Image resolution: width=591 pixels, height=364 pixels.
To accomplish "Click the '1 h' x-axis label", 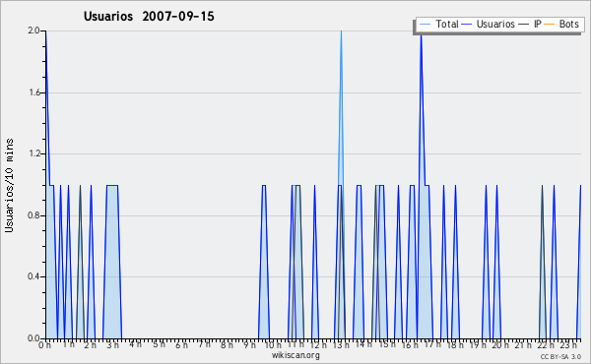I will [68, 344].
